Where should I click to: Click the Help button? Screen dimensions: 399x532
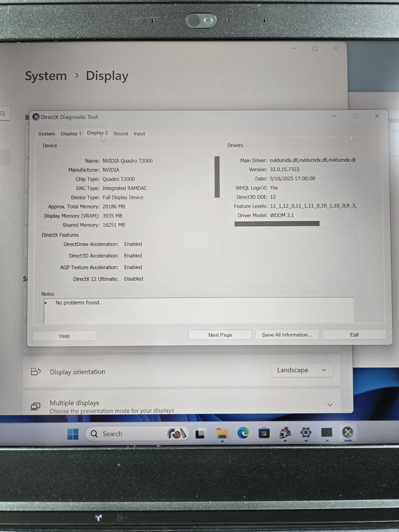click(x=65, y=336)
